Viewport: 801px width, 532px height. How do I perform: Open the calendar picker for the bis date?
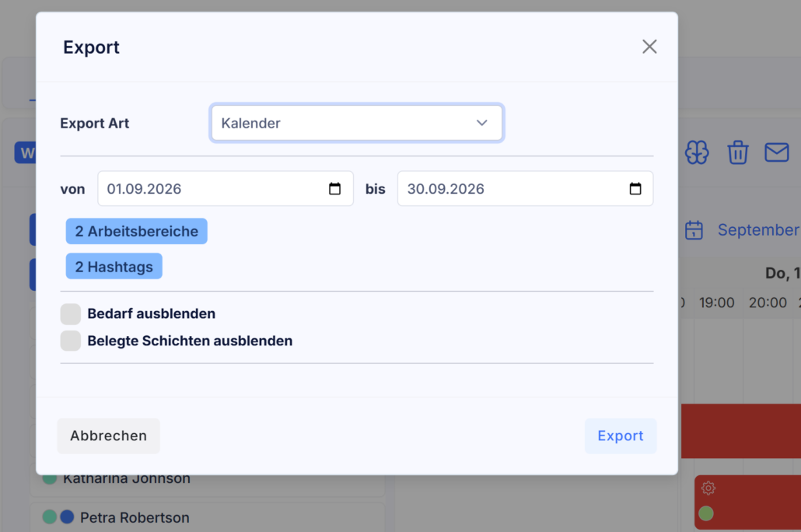[x=635, y=188]
